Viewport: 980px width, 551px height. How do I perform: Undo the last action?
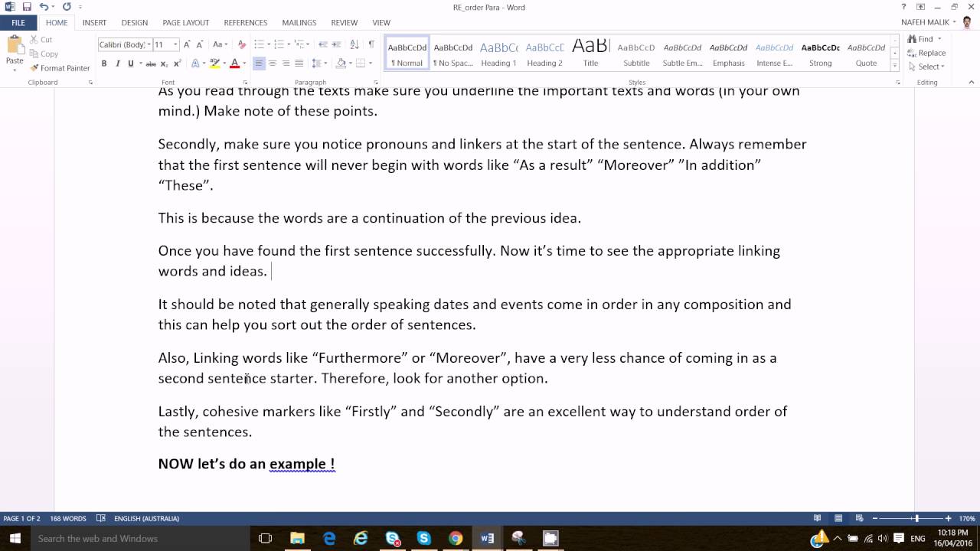[43, 7]
